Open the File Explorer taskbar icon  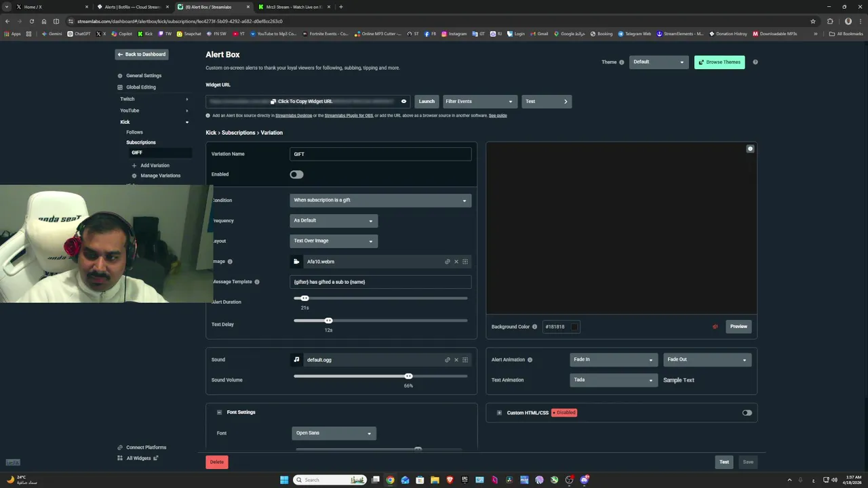point(435,480)
